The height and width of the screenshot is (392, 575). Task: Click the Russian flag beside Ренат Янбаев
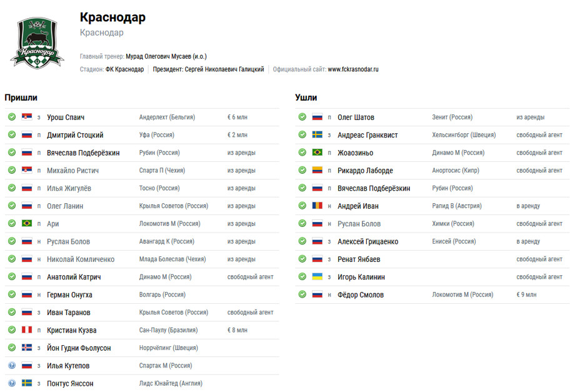tap(317, 259)
